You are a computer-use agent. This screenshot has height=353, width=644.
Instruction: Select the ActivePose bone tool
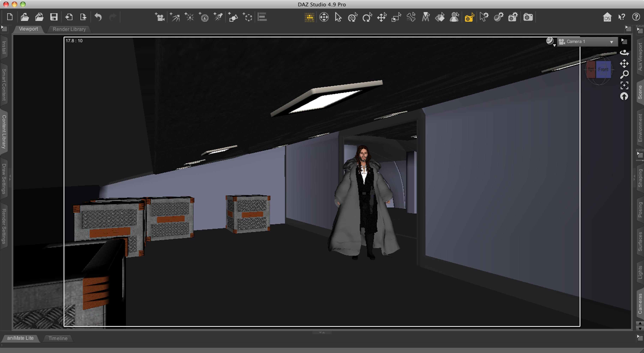pos(411,17)
